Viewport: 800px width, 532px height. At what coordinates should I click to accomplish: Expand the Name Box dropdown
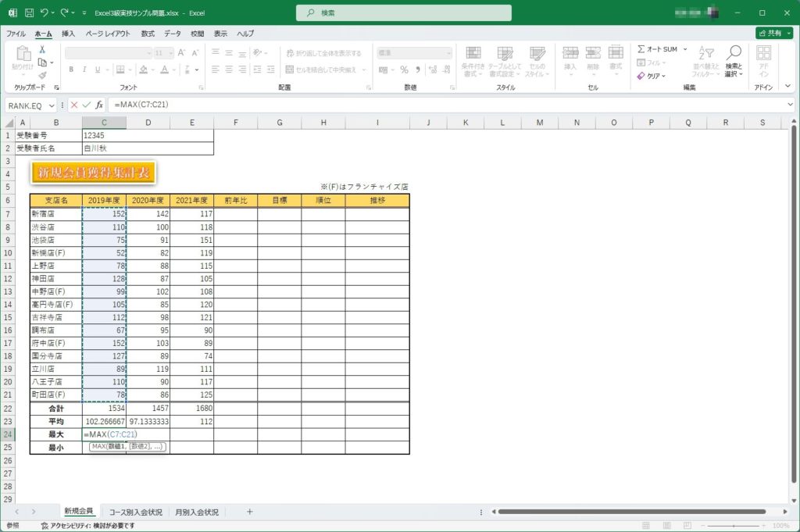pos(52,105)
